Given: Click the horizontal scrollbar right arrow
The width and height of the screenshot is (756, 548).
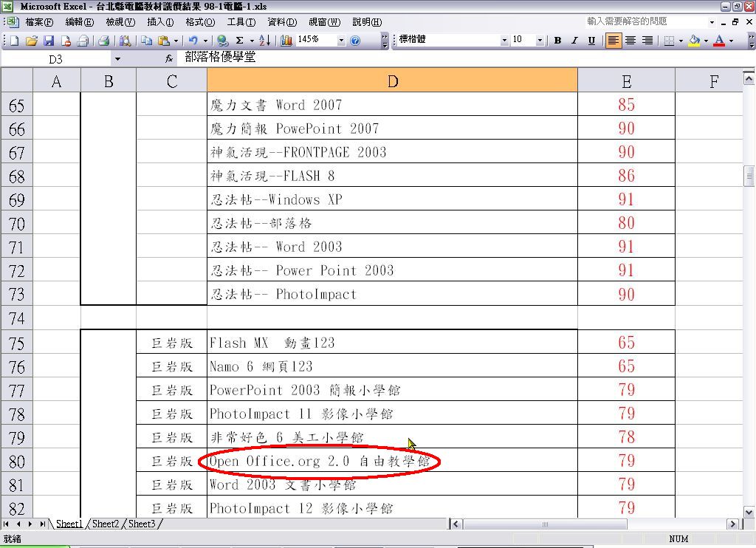Looking at the screenshot, I should click(733, 524).
